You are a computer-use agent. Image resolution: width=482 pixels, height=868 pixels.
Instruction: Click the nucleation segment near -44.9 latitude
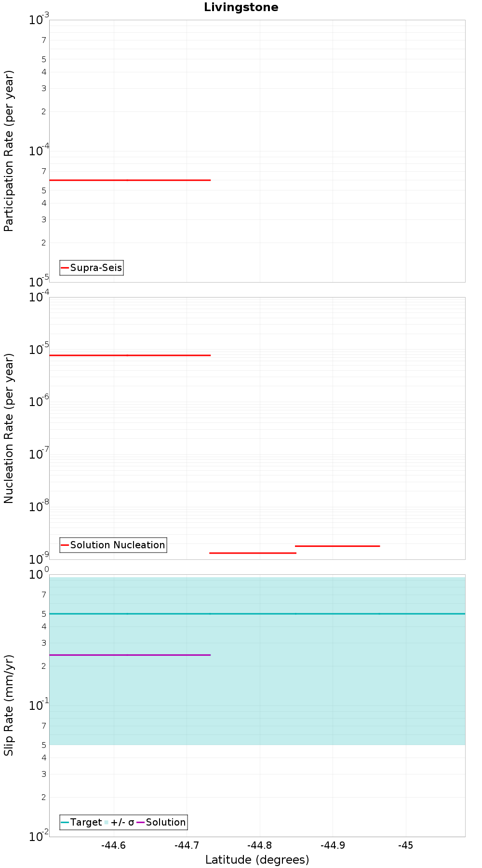[x=337, y=546]
